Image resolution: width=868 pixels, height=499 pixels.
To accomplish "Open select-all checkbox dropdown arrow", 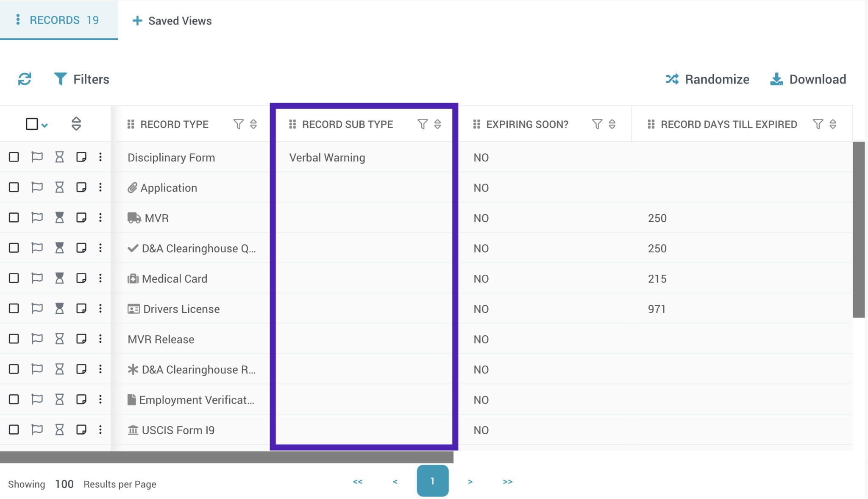I will [45, 125].
